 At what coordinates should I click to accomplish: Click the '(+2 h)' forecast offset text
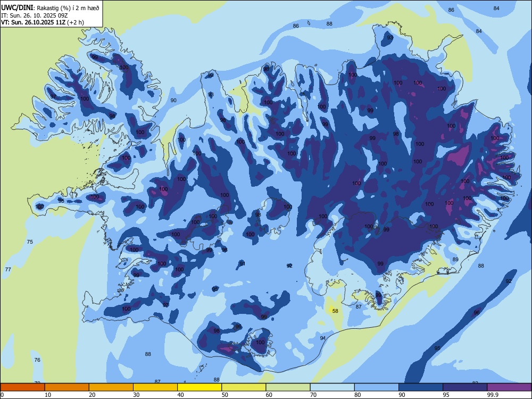(76, 22)
